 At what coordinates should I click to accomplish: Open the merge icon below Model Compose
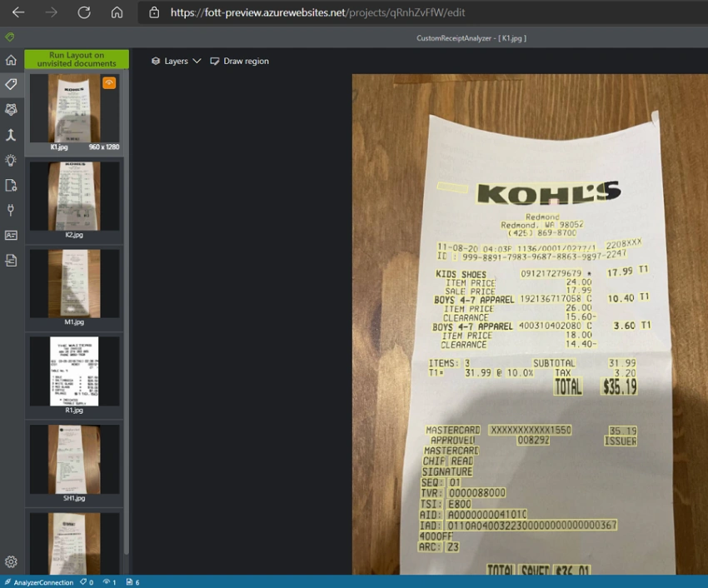click(11, 135)
